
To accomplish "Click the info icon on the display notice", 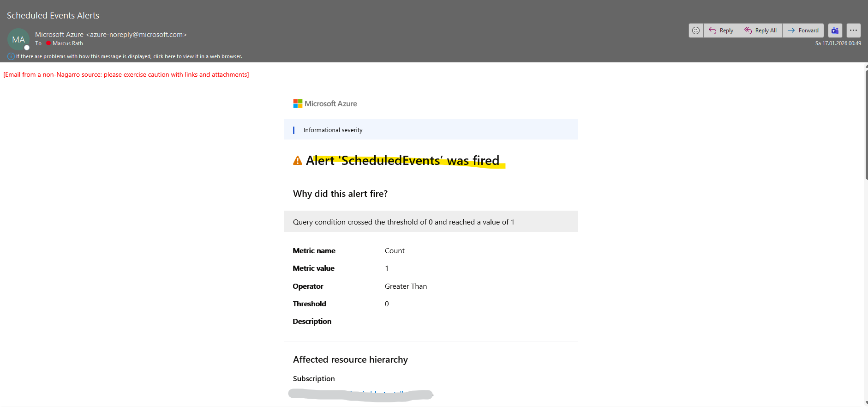I will 11,56.
